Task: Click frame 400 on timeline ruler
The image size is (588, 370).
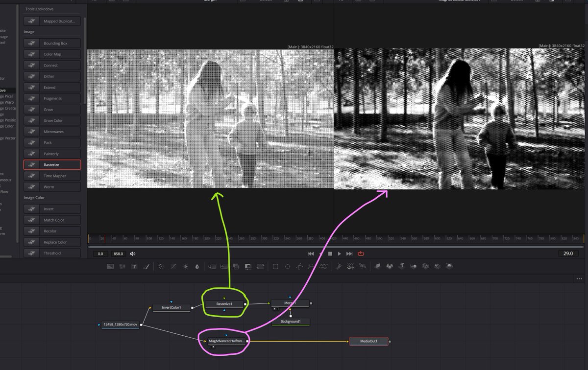Action: click(322, 238)
